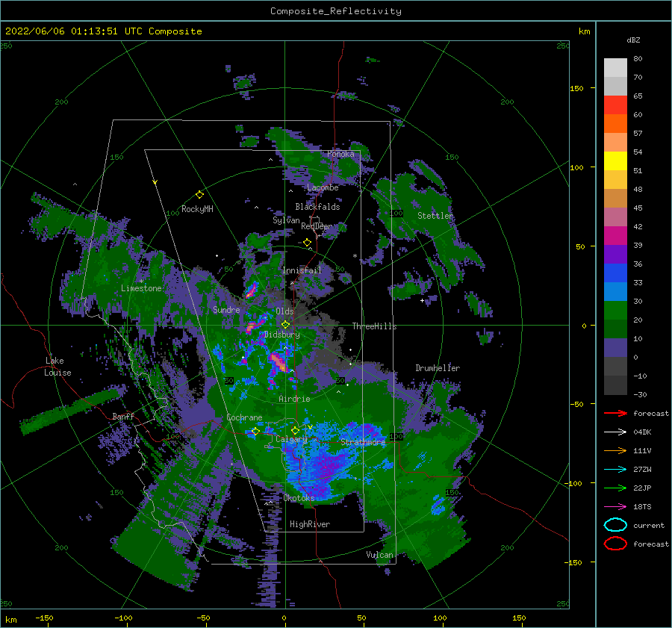
Task: Click the Banff town label
Action: coord(123,416)
